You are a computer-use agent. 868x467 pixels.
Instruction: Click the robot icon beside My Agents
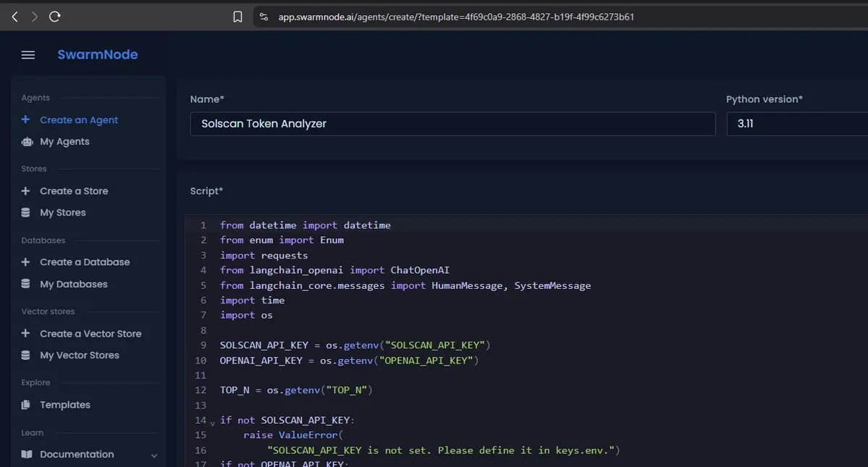[27, 142]
